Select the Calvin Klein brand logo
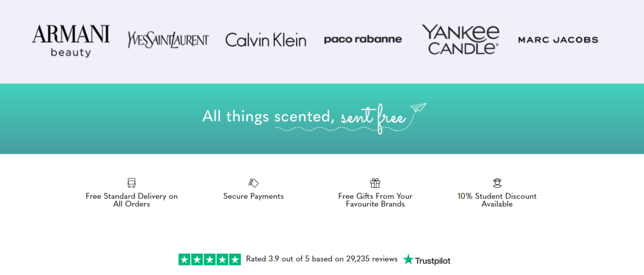644x275 pixels. click(x=266, y=40)
